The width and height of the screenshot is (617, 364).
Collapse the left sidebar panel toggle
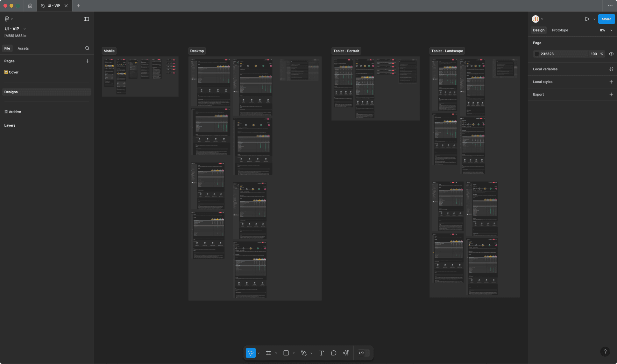pyautogui.click(x=86, y=19)
